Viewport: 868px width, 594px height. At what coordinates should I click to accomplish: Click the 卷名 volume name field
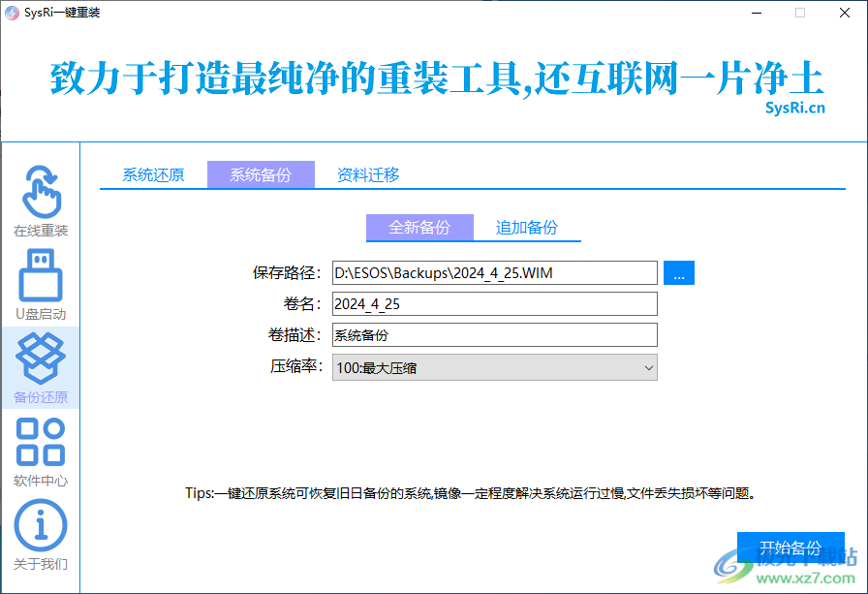pyautogui.click(x=494, y=304)
